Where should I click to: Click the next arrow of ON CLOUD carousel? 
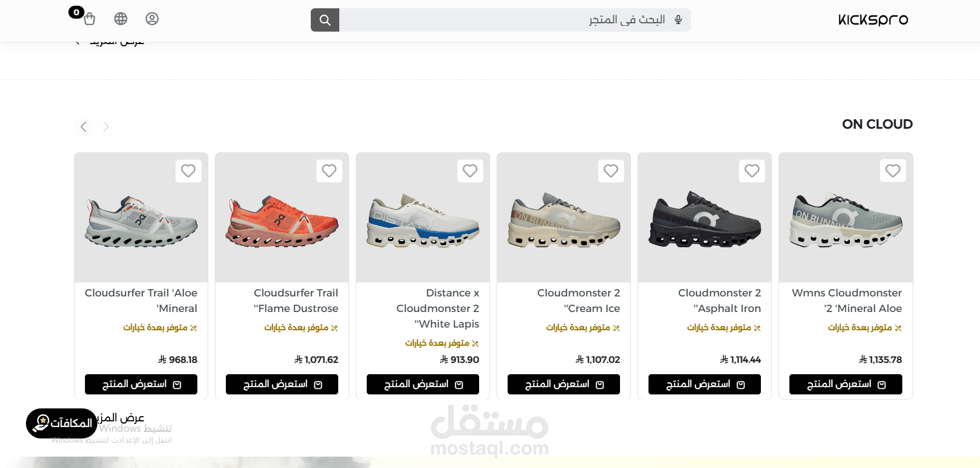(x=106, y=126)
